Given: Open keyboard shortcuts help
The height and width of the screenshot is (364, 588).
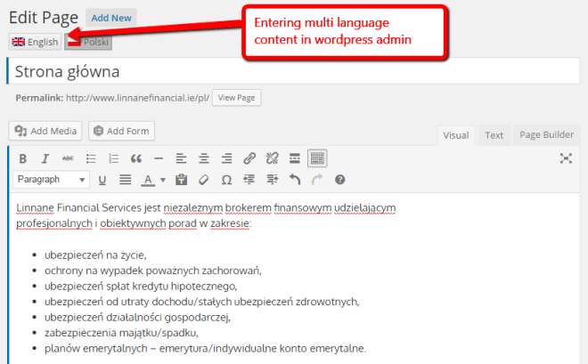Looking at the screenshot, I should (340, 180).
